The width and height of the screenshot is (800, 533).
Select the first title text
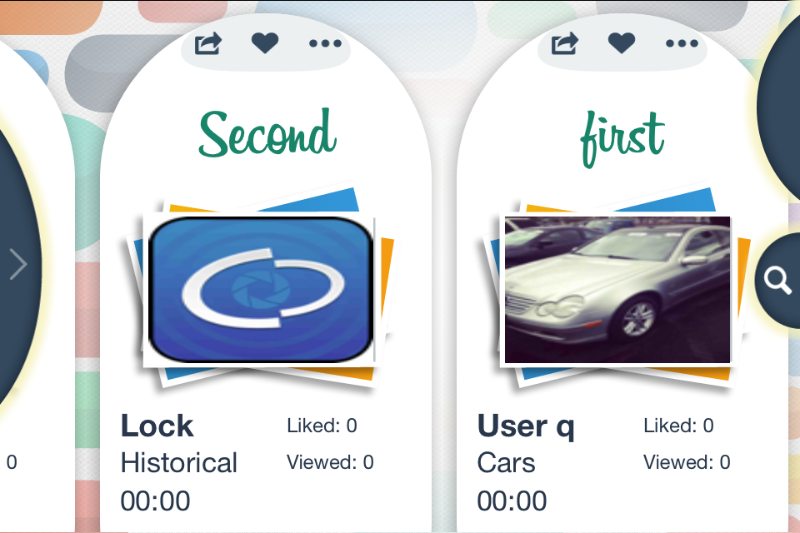click(x=622, y=138)
